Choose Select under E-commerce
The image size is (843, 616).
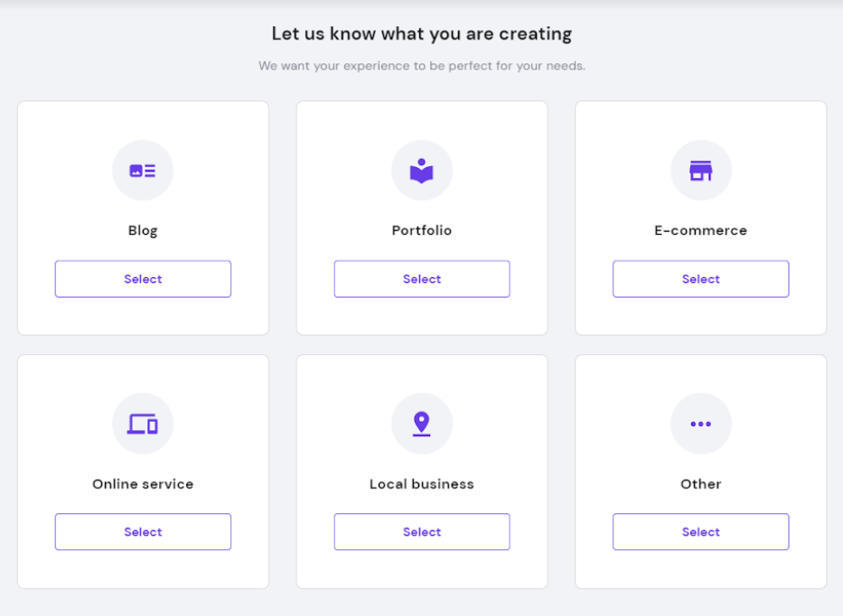pos(701,279)
